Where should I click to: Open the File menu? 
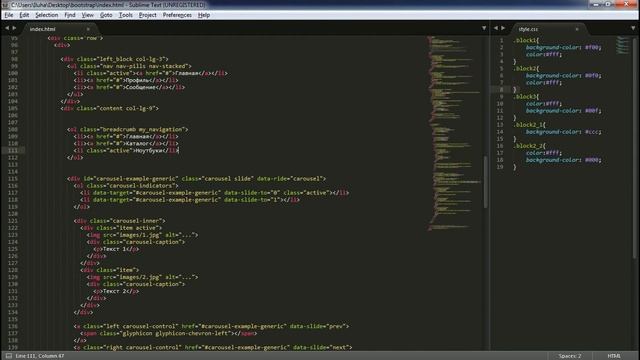point(9,15)
